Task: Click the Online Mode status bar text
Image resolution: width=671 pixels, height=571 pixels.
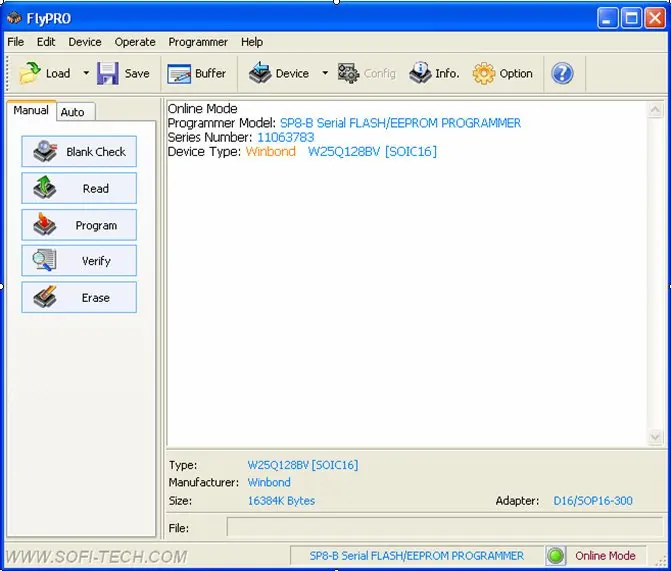Action: pos(605,556)
